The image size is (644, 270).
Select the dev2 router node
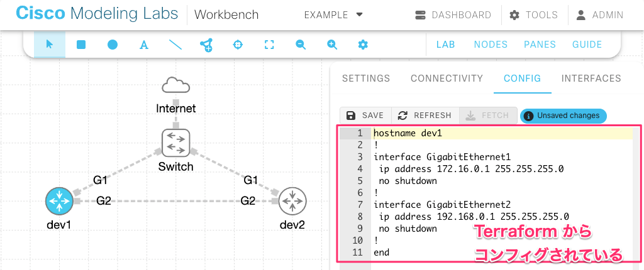(x=292, y=201)
